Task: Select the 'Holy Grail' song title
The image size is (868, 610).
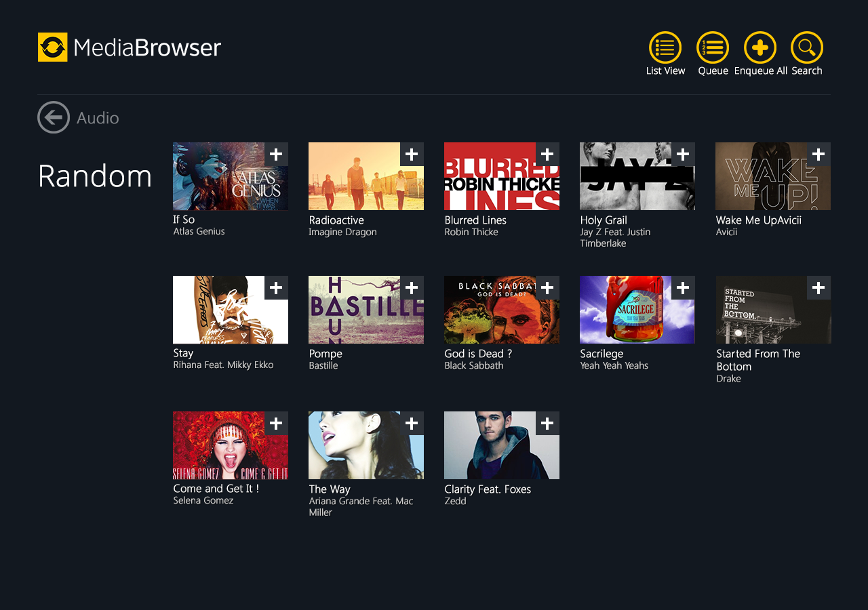Action: tap(604, 220)
